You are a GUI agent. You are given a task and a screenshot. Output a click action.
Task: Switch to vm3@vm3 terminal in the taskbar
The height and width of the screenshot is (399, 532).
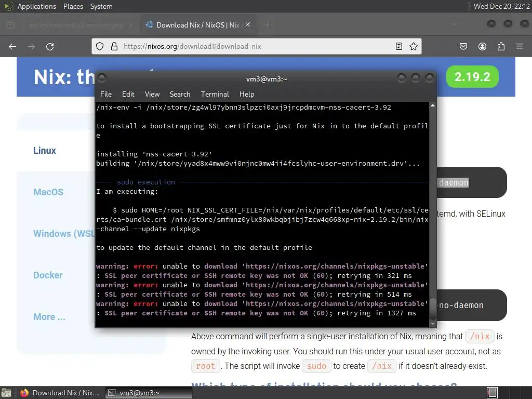tap(149, 393)
